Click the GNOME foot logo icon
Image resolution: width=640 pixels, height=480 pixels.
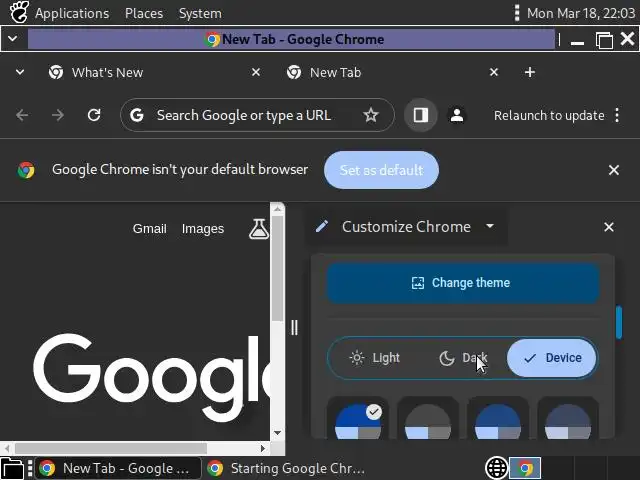point(19,12)
